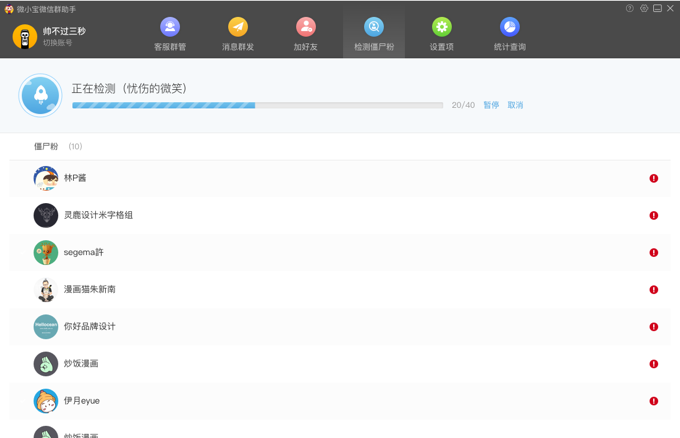680x438 pixels.
Task: Click the title bar settings gear icon
Action: coord(644,8)
